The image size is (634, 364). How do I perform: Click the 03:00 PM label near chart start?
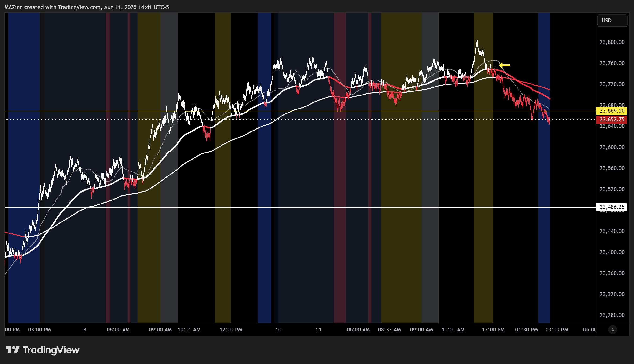[x=40, y=330]
